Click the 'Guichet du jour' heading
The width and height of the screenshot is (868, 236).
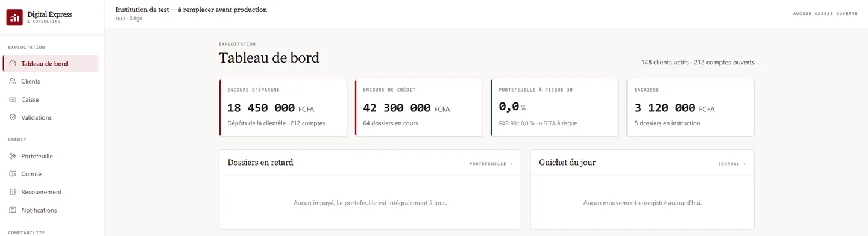click(567, 163)
